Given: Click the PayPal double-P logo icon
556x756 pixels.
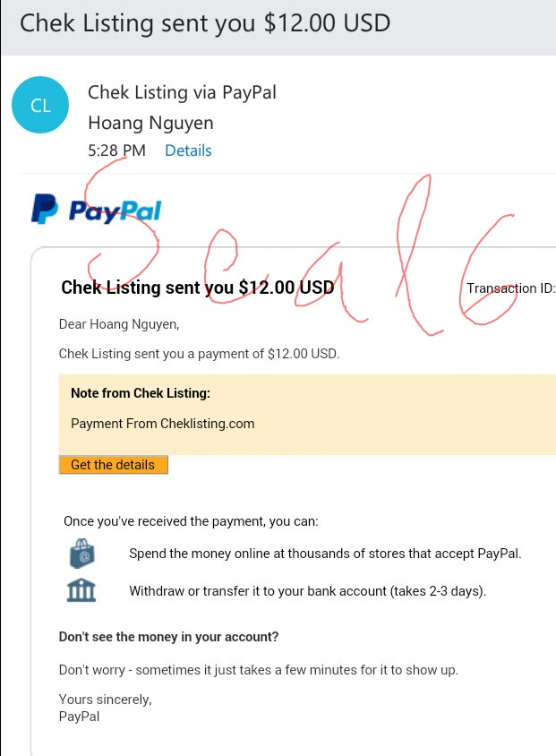Looking at the screenshot, I should tap(45, 209).
